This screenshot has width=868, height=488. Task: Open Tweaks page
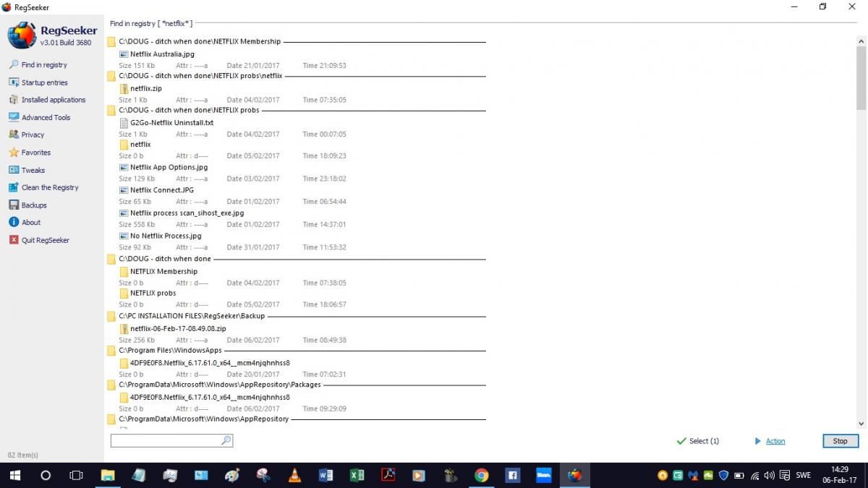[33, 170]
